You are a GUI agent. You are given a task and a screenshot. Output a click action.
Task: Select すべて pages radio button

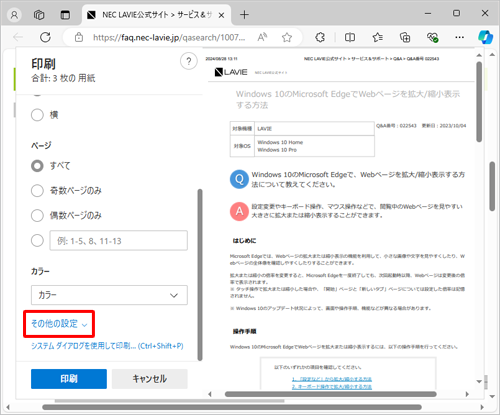[37, 166]
